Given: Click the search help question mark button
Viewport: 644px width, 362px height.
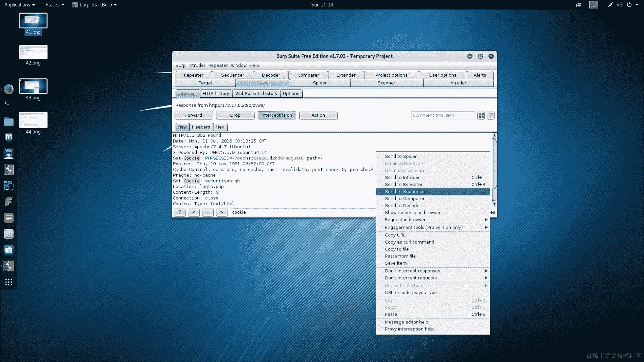Looking at the screenshot, I should [x=180, y=212].
